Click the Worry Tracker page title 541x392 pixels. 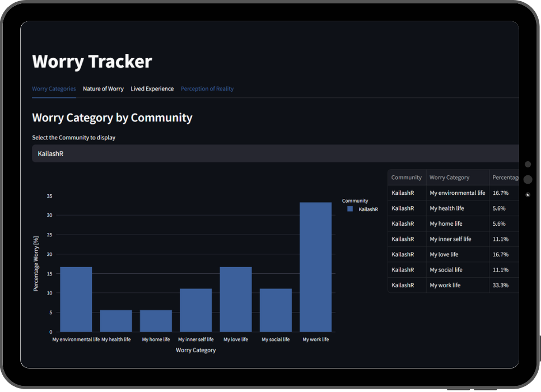92,62
